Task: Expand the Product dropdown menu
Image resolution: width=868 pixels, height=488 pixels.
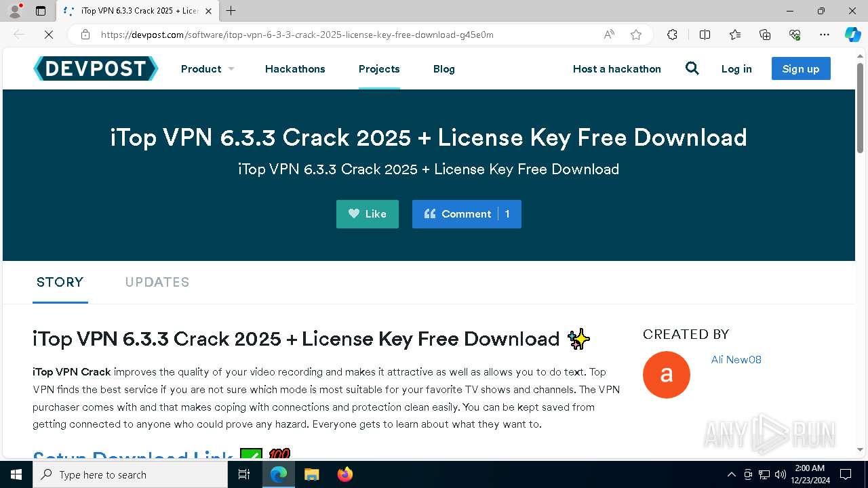Action: pos(208,68)
